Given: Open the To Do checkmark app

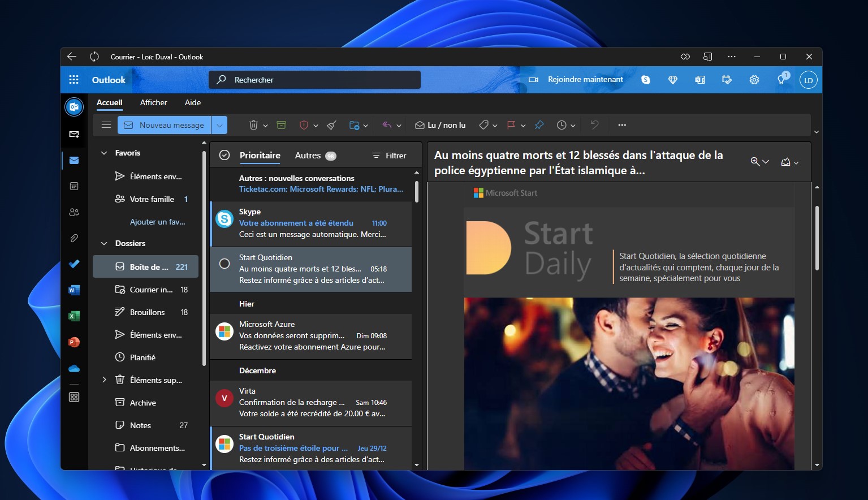Looking at the screenshot, I should (74, 264).
